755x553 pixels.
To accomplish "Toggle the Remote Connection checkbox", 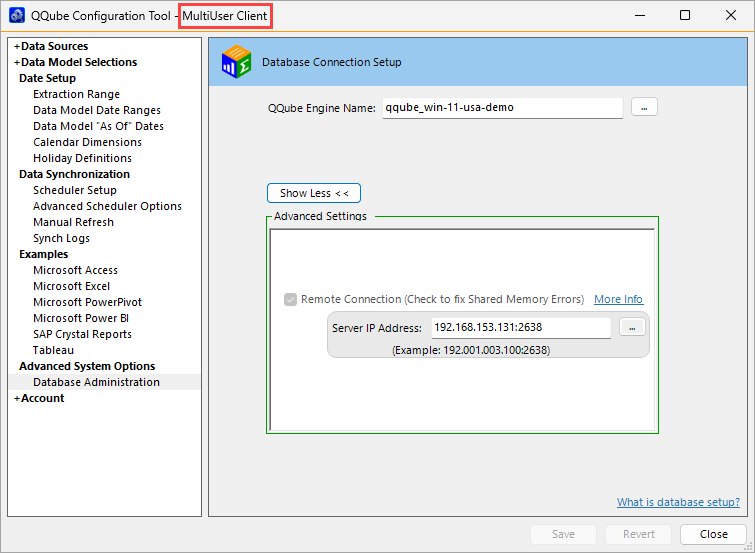I will (290, 300).
